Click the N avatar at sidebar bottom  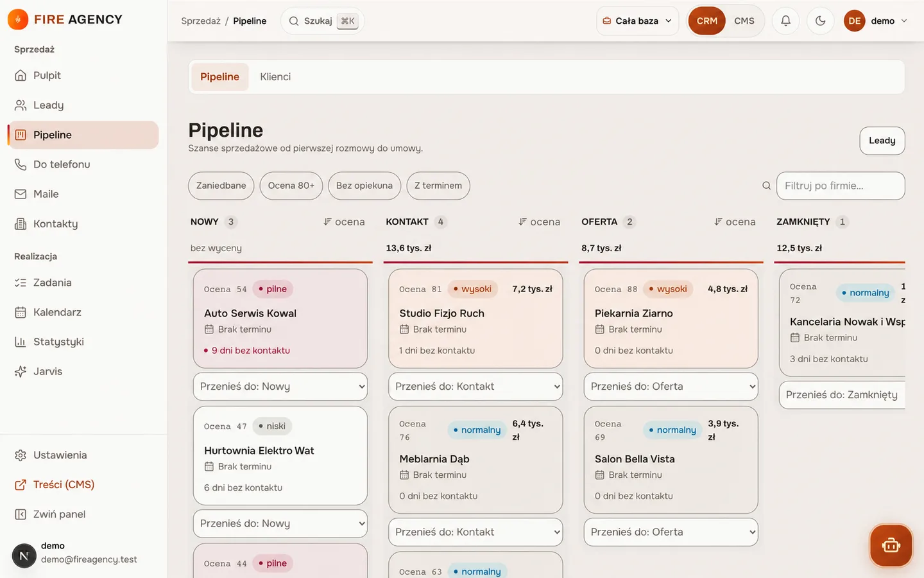click(24, 556)
